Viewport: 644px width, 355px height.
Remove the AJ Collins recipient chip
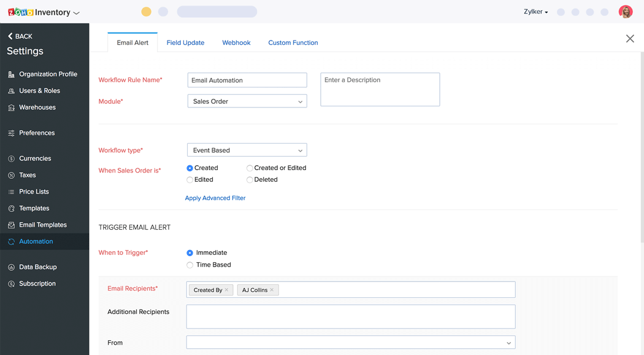(272, 289)
